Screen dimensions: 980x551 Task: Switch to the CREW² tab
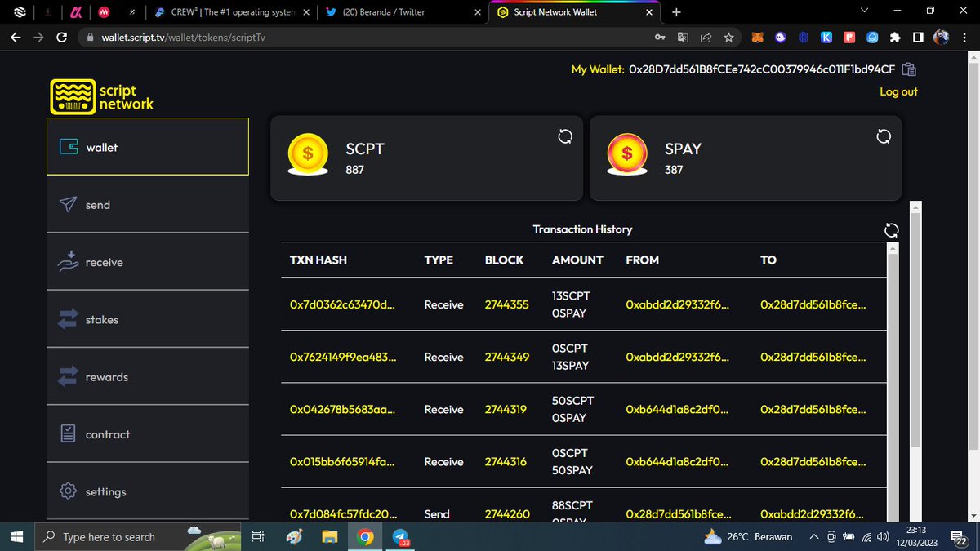[233, 12]
